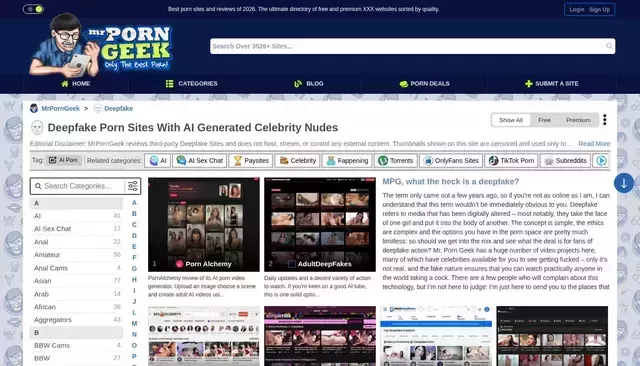Screen dimensions: 640x366
Task: Select the AI Sex Chat related category
Action: tap(200, 161)
